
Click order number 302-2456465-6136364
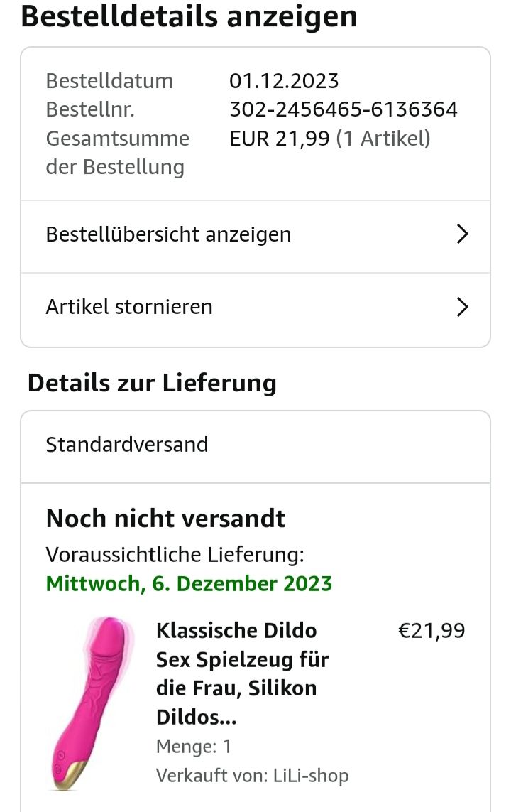coord(343,109)
